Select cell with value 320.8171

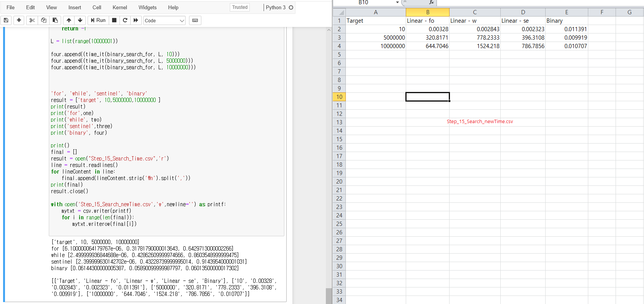click(428, 38)
